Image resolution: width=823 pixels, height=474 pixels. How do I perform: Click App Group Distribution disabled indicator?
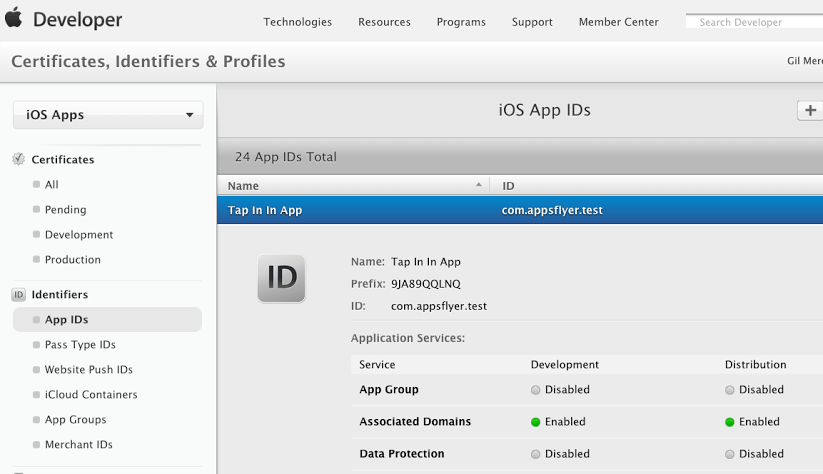[730, 390]
